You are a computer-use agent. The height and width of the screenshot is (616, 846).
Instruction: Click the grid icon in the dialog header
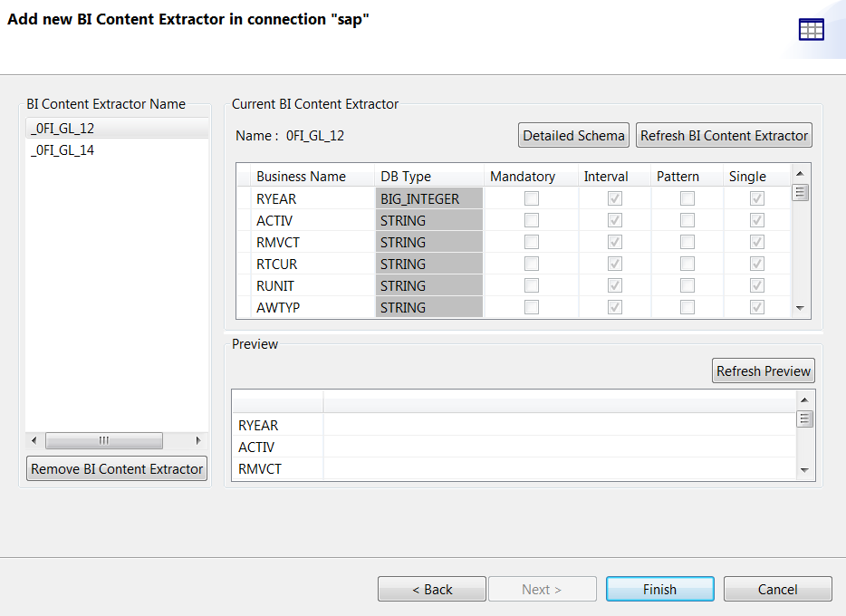point(812,30)
